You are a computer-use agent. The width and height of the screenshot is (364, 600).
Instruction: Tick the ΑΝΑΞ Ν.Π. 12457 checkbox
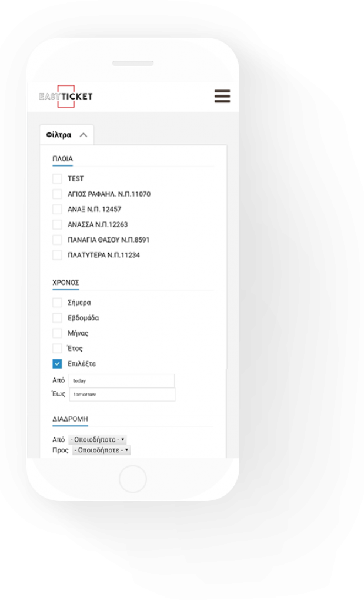(57, 209)
